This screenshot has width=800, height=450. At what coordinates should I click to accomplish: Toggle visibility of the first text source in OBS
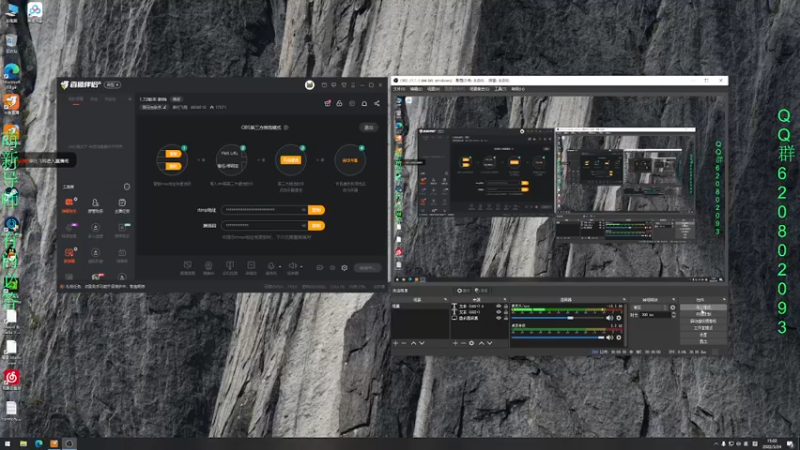tap(498, 306)
